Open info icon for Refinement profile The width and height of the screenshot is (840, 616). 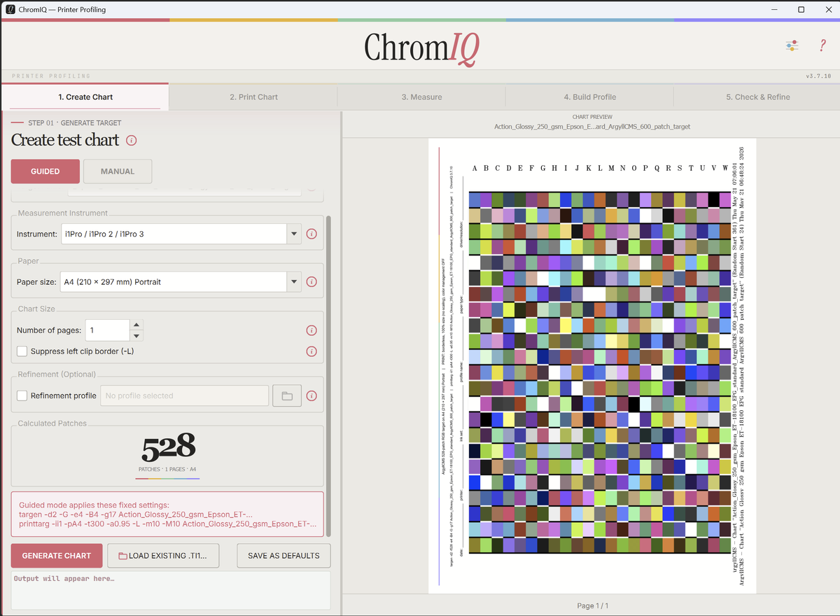312,395
